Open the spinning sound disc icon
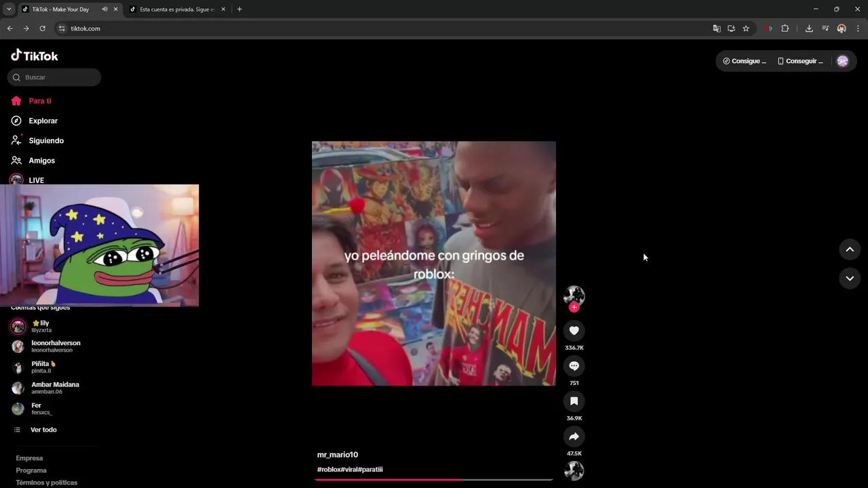Viewport: 868px width, 488px height. [x=574, y=470]
